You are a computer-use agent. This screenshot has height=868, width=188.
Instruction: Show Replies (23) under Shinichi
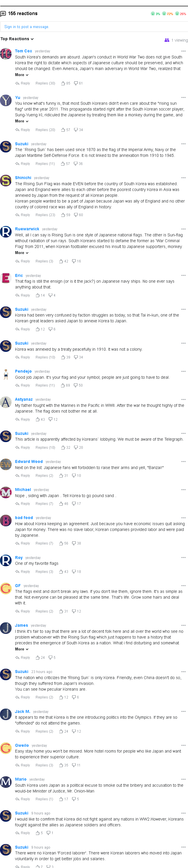tap(45, 215)
